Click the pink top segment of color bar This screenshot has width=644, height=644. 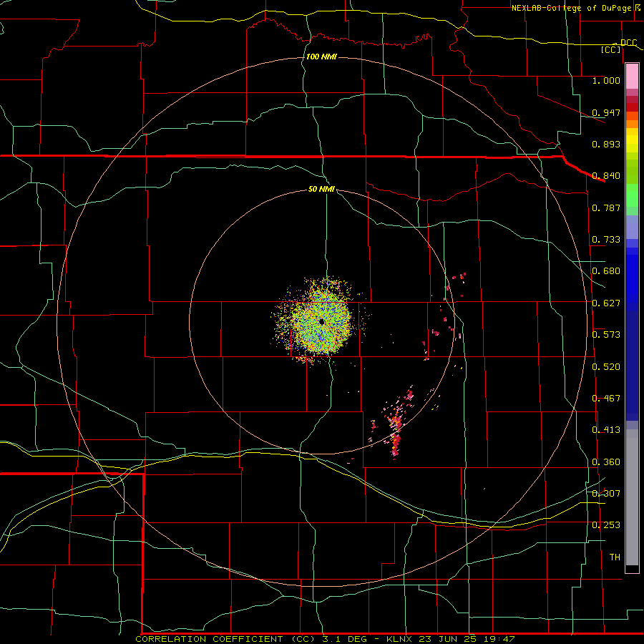[632, 76]
